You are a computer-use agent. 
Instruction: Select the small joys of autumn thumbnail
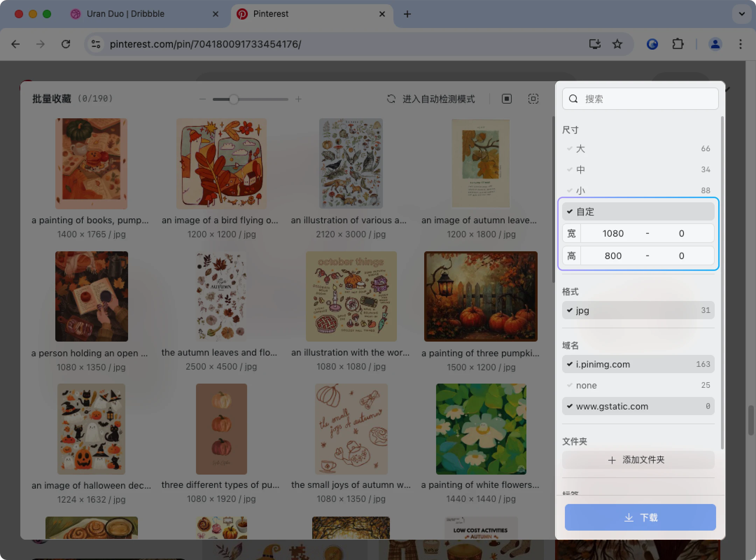351,429
